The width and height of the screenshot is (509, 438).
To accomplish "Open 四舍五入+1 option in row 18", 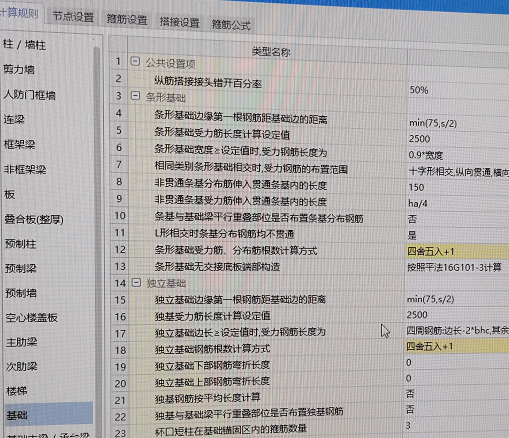I will click(x=458, y=347).
